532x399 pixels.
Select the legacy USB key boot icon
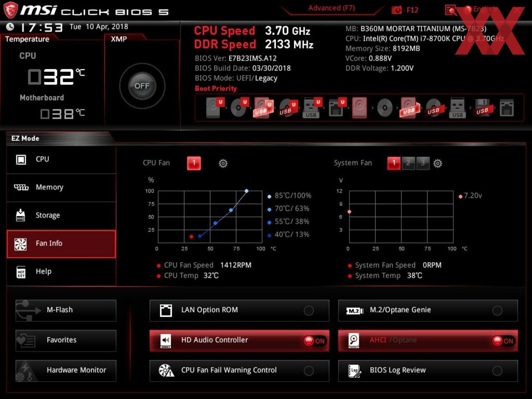tap(457, 108)
